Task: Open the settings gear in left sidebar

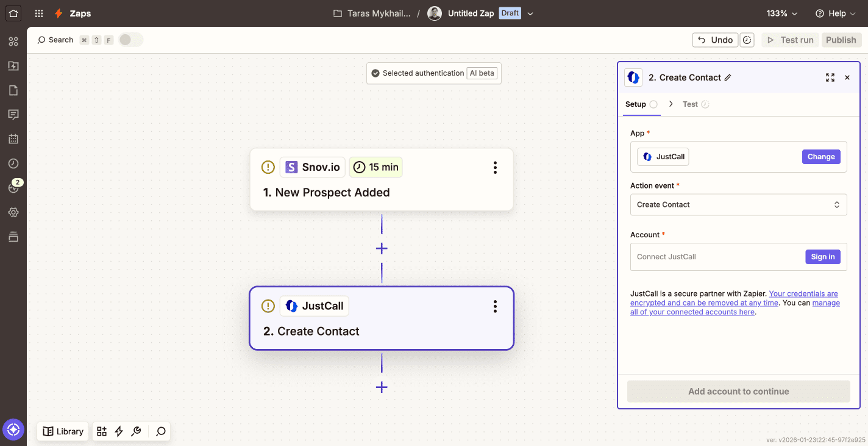Action: tap(13, 212)
